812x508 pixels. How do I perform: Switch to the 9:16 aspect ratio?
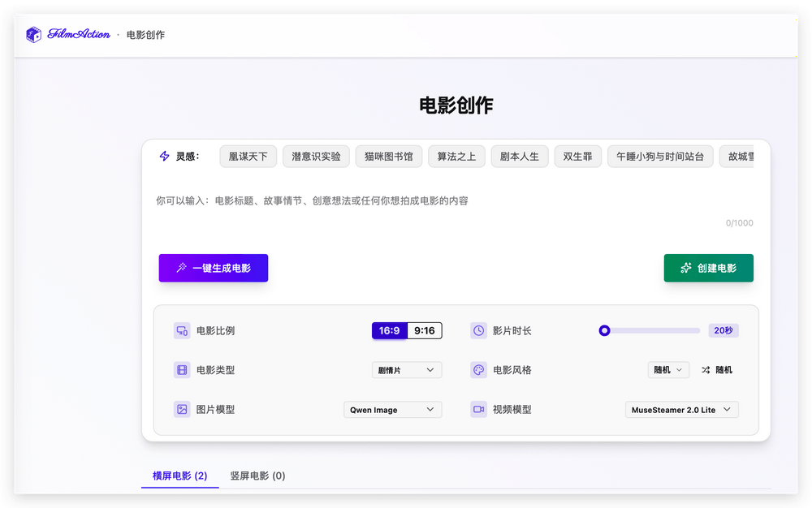(x=424, y=331)
